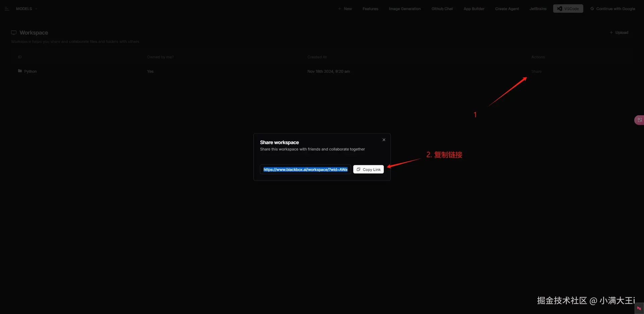Close the Share workspace dialog
This screenshot has width=644, height=314.
(x=384, y=140)
